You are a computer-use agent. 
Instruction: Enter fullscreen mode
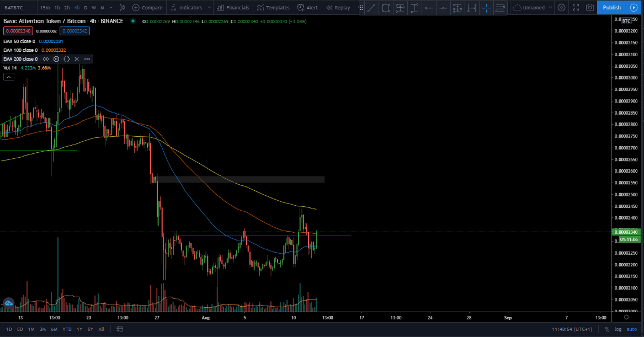click(x=576, y=7)
